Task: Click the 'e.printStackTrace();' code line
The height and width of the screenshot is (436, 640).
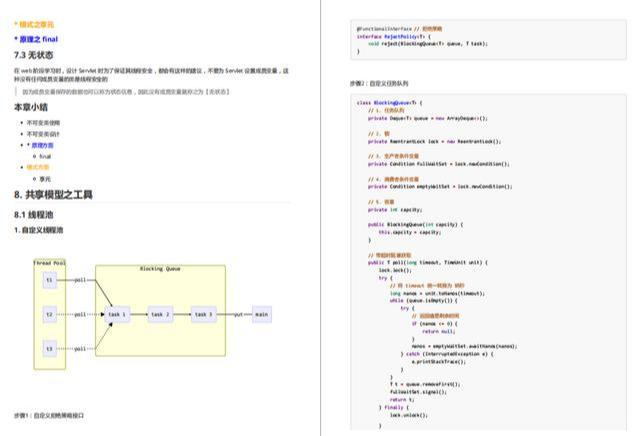Action: click(438, 362)
